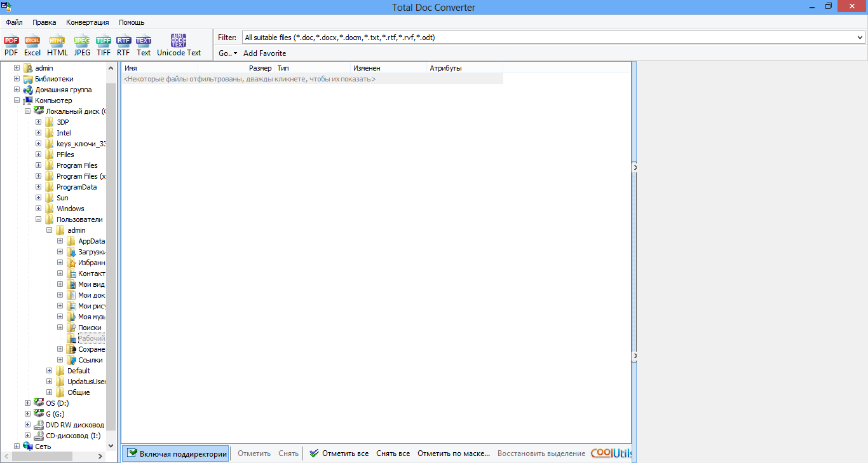Select the Сеть network icon
This screenshot has height=463, width=868.
pyautogui.click(x=28, y=446)
